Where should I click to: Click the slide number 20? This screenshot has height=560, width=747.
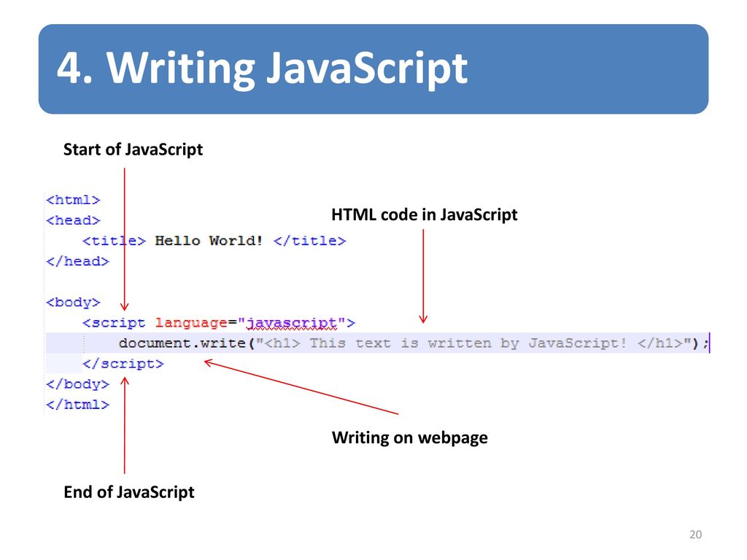point(695,534)
